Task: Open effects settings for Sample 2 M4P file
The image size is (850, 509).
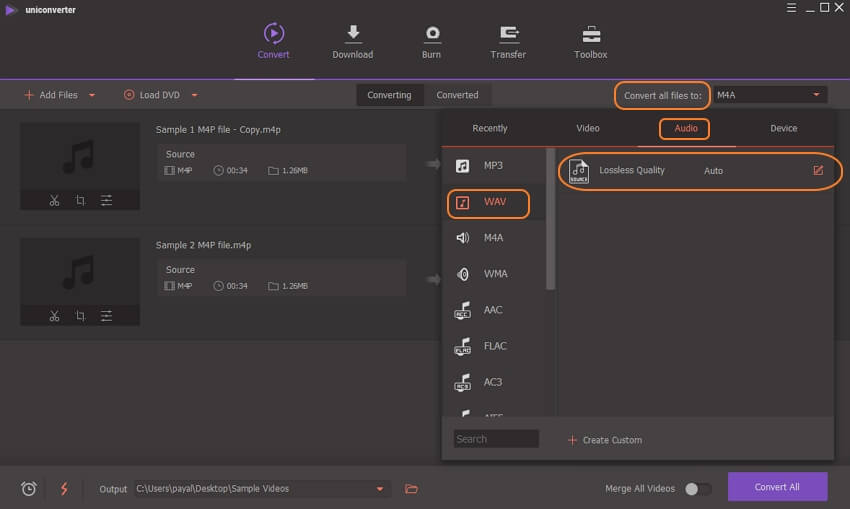Action: 106,316
